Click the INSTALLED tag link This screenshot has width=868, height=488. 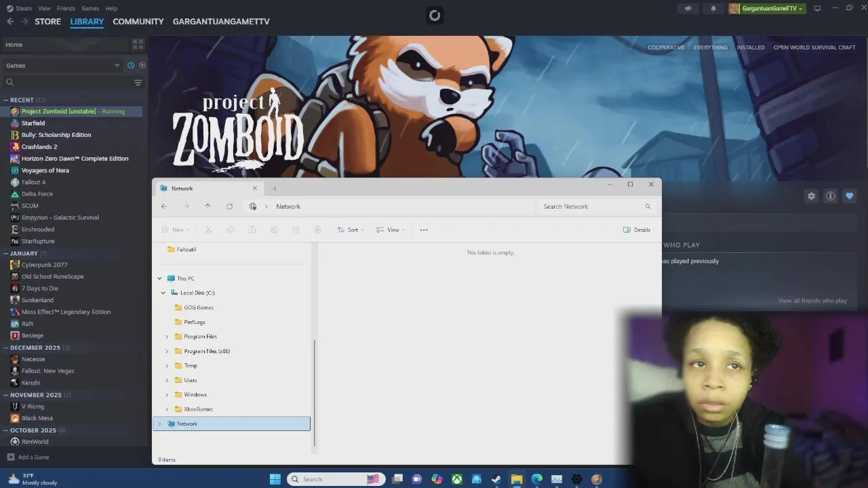(x=751, y=47)
